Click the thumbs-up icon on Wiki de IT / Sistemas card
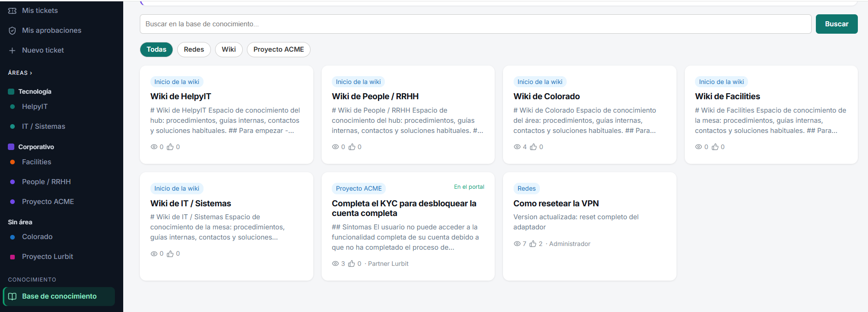 [170, 254]
